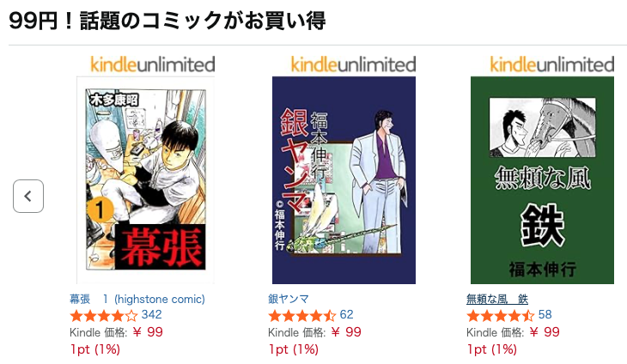Viewport: 627px width, 364px height.
Task: Click the star rating for 無頼な風 鉄
Action: 500,316
